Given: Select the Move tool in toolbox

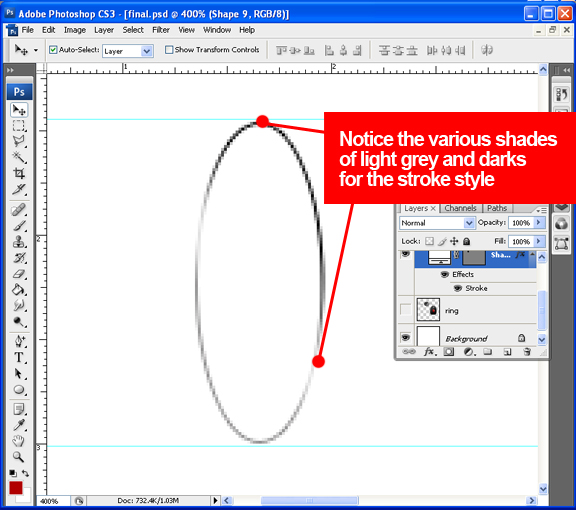Looking at the screenshot, I should tap(19, 109).
